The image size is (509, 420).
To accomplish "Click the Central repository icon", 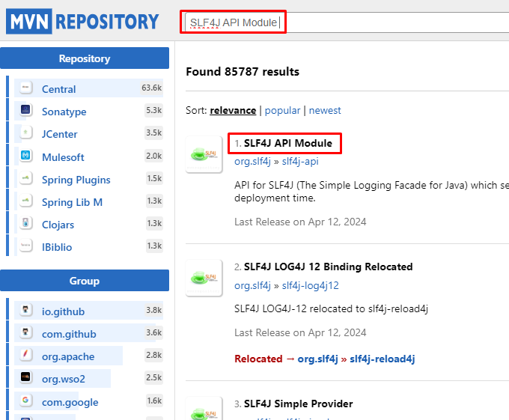I will point(25,88).
